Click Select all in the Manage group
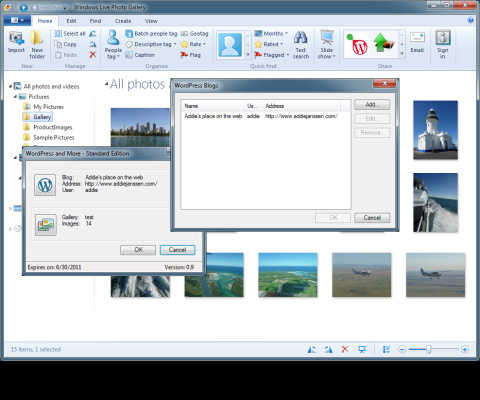Viewport: 480px width, 400px height. click(x=70, y=34)
